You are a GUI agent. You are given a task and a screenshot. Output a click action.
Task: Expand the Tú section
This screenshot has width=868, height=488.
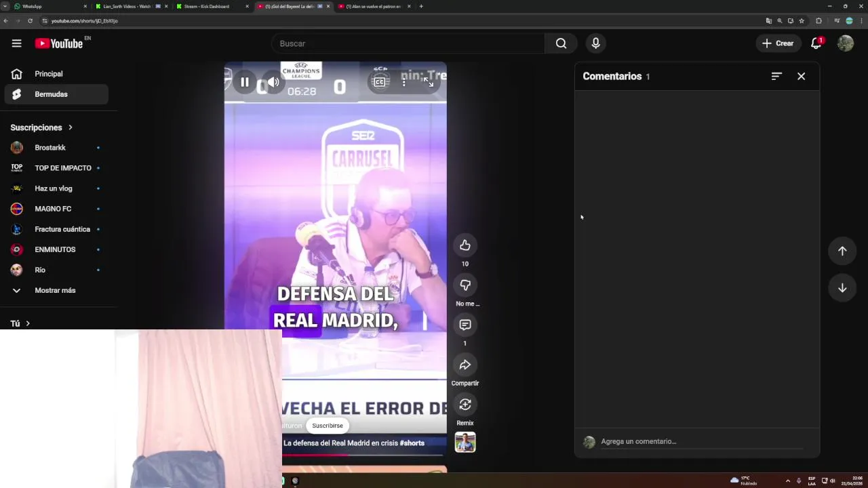pyautogui.click(x=20, y=324)
